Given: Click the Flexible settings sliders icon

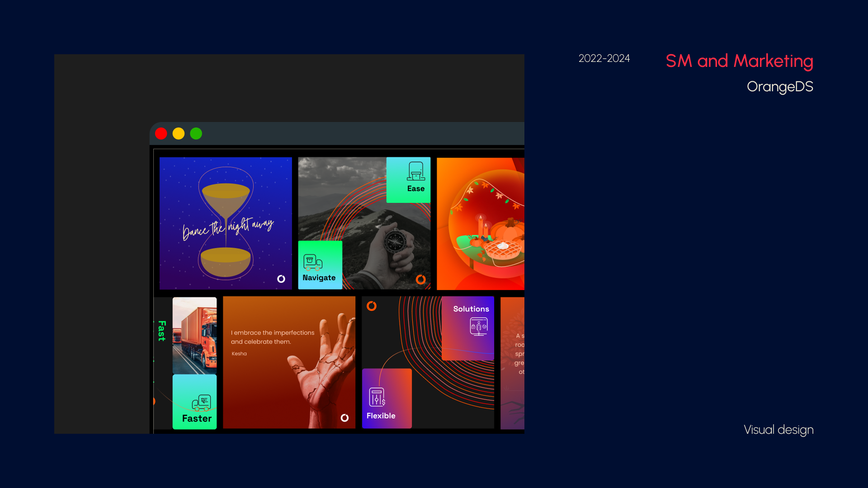Looking at the screenshot, I should point(377,397).
